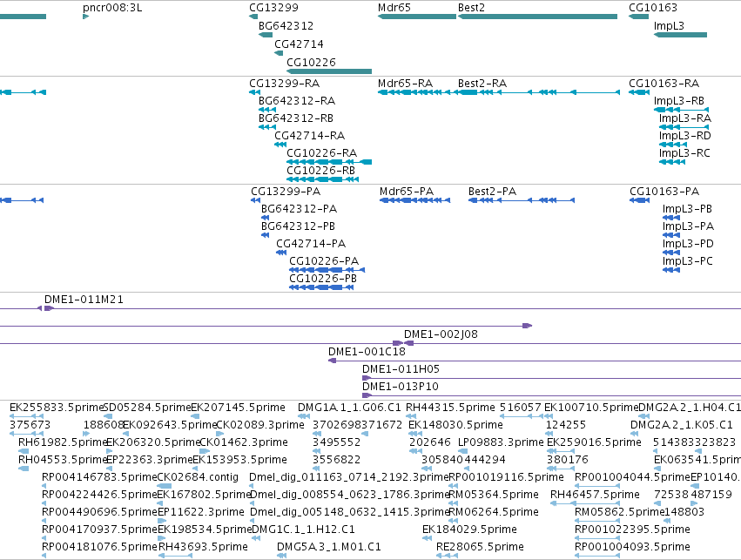Select the CG10163-RA transcript label
This screenshot has height=560, width=741.
664,84
